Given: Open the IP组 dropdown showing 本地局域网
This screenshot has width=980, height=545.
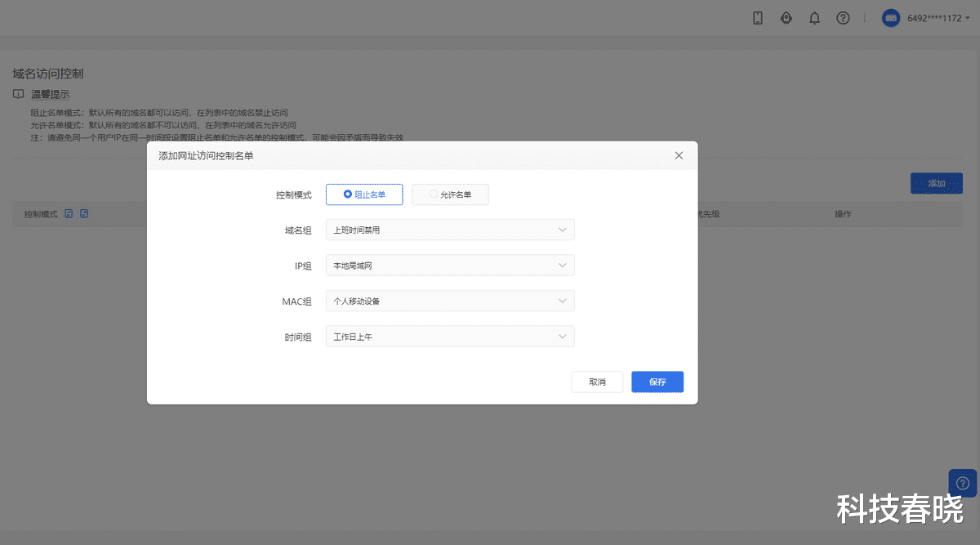Looking at the screenshot, I should pyautogui.click(x=450, y=266).
